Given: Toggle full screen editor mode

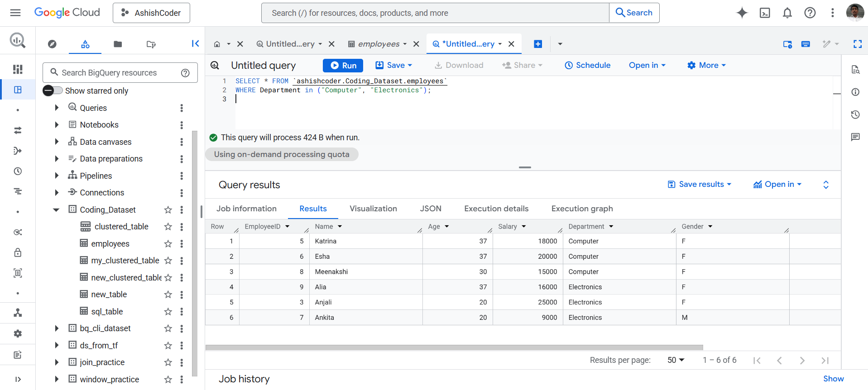Looking at the screenshot, I should 858,44.
